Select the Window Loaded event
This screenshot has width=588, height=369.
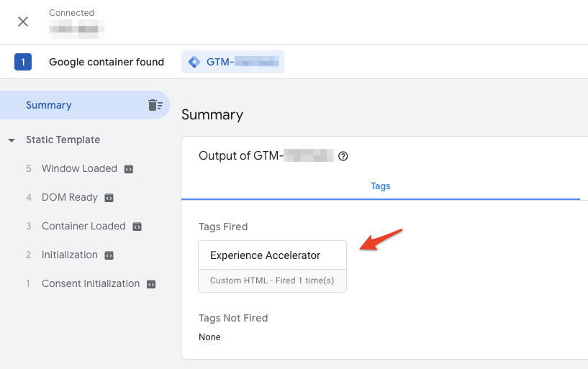(x=79, y=168)
